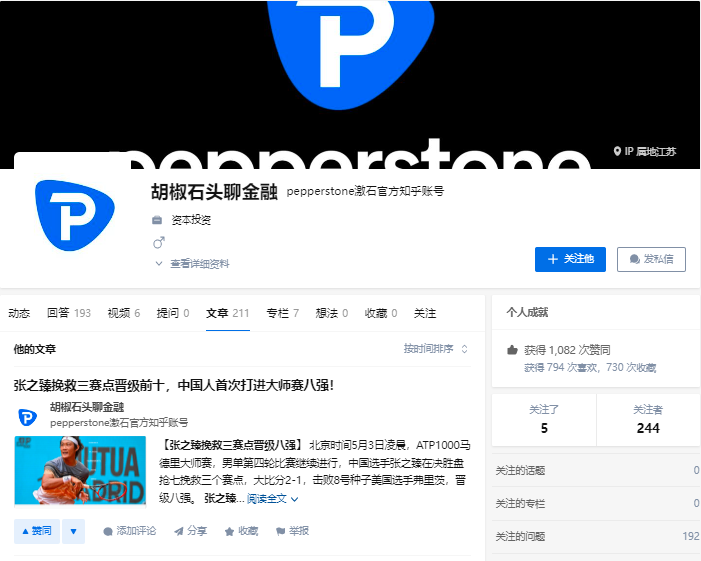This screenshot has width=701, height=561.
Task: Switch to the 关注 tab
Action: point(425,313)
